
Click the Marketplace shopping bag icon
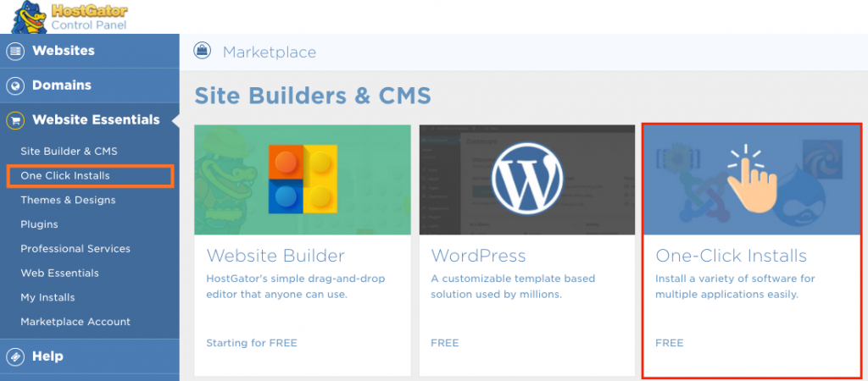tap(202, 52)
